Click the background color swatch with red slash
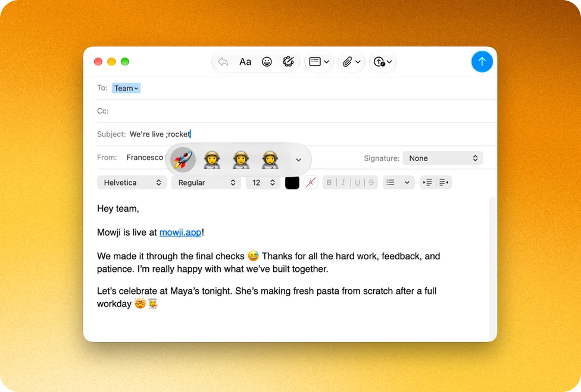 [x=311, y=183]
